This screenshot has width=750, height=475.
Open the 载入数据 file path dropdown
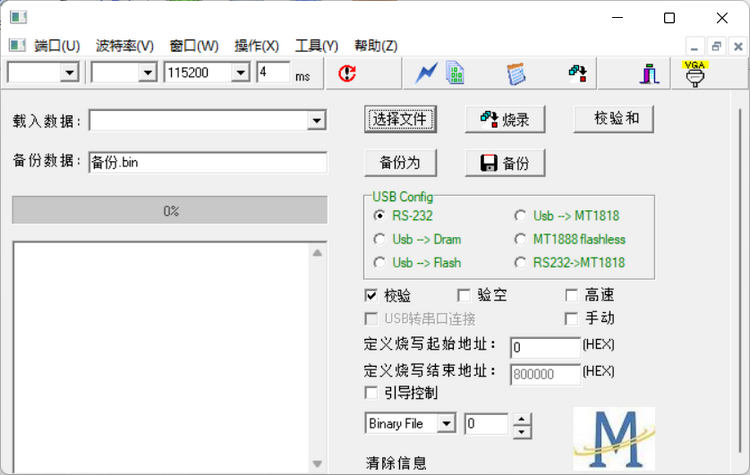pyautogui.click(x=317, y=121)
